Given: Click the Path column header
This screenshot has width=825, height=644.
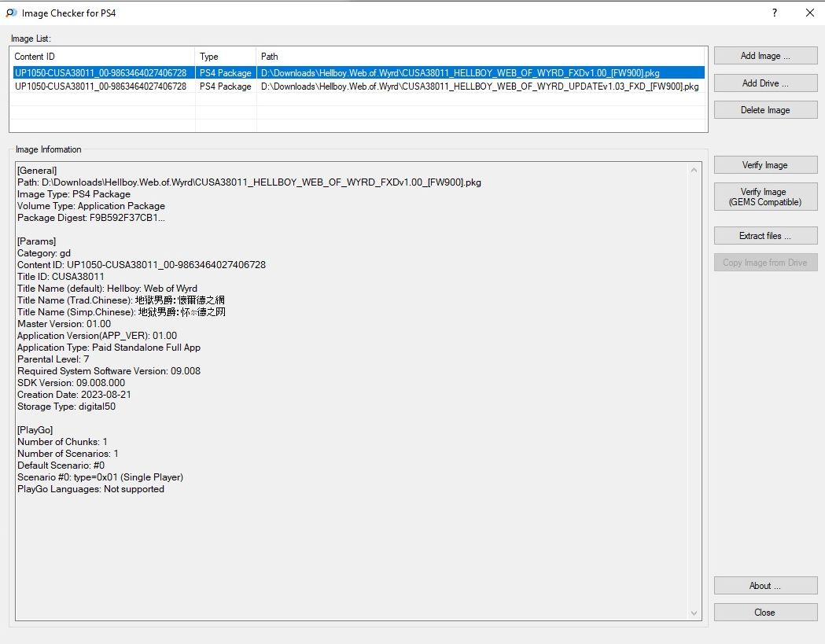Looking at the screenshot, I should click(481, 57).
